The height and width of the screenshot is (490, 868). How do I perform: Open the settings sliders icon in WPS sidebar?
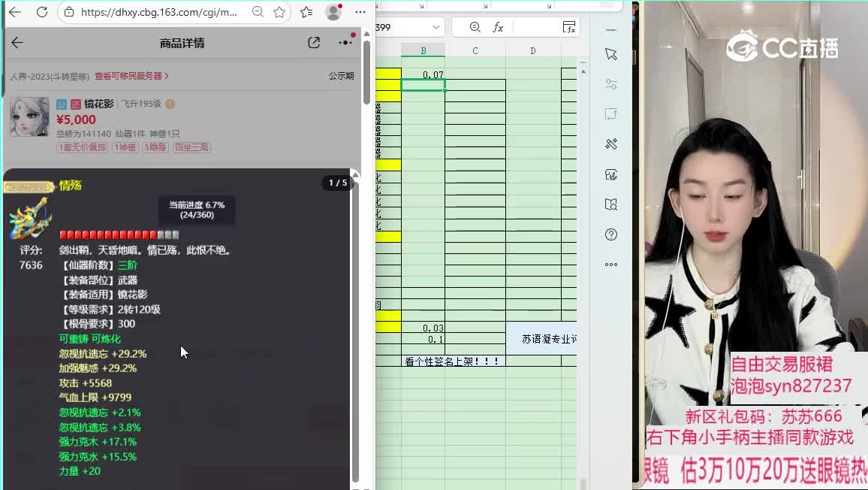(611, 84)
